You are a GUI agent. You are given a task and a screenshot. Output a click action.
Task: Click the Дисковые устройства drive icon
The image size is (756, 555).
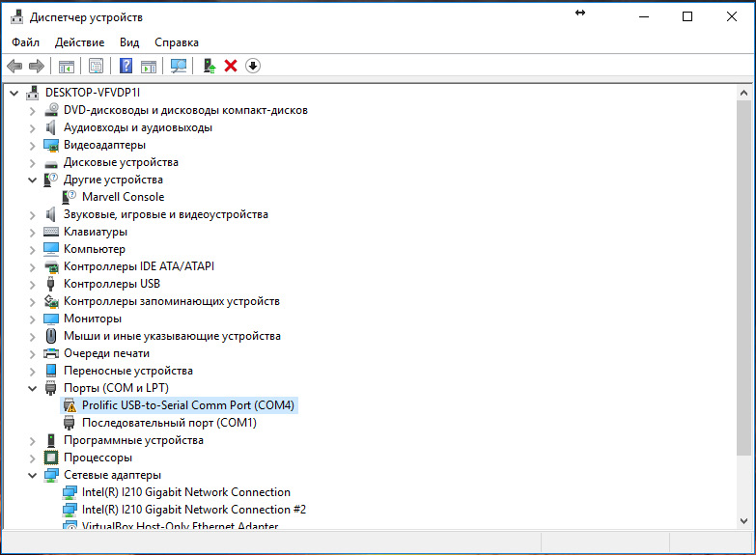click(51, 163)
